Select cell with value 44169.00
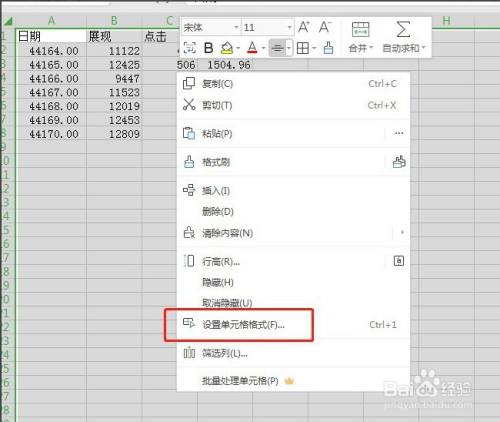The image size is (500, 422). (x=51, y=120)
